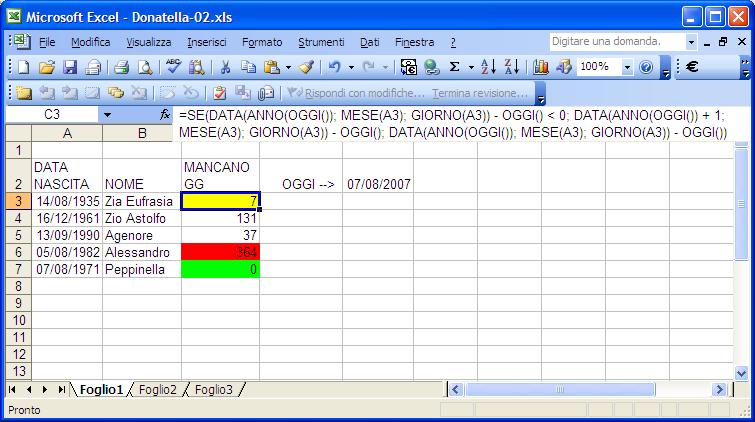Expand the zoom percentage dropdown
This screenshot has height=422, width=755.
point(627,67)
